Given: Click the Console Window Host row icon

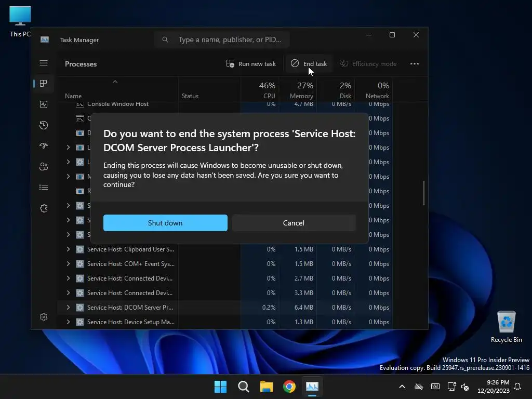Looking at the screenshot, I should [79, 104].
